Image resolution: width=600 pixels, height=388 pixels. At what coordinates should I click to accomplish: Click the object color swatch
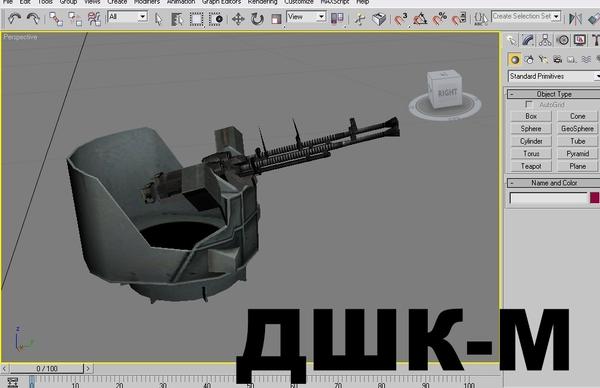click(x=595, y=198)
